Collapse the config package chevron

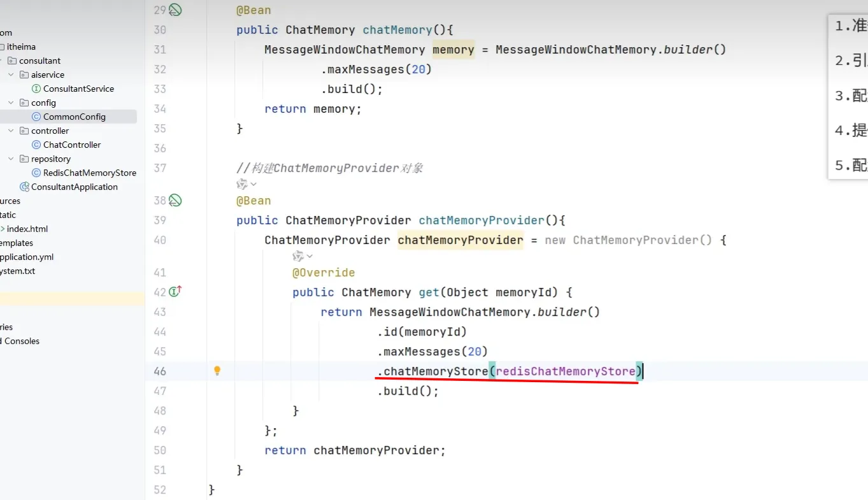tap(11, 103)
